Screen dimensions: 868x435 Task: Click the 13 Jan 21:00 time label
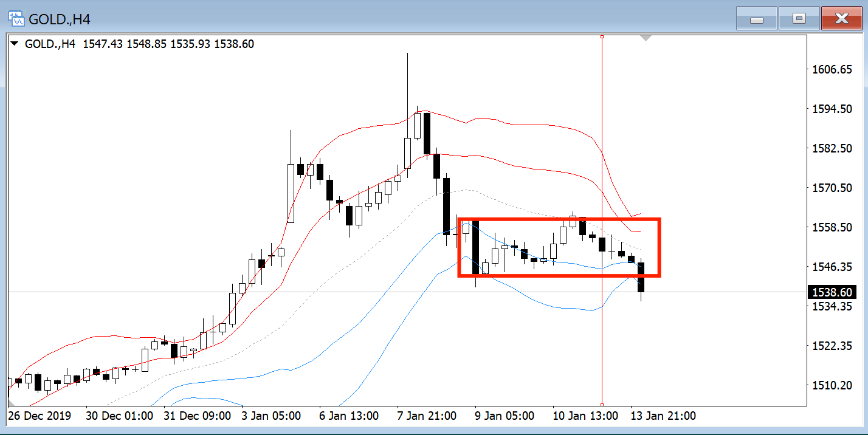click(664, 416)
